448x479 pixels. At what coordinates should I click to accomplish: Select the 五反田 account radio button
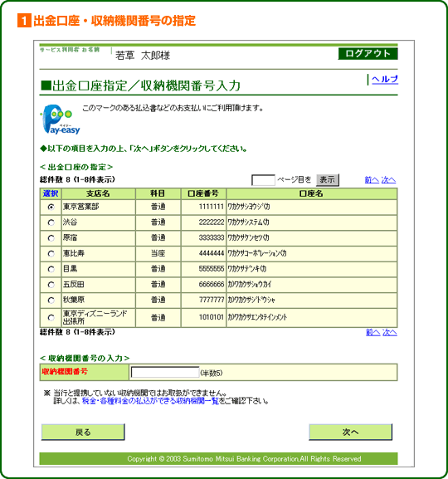click(51, 285)
